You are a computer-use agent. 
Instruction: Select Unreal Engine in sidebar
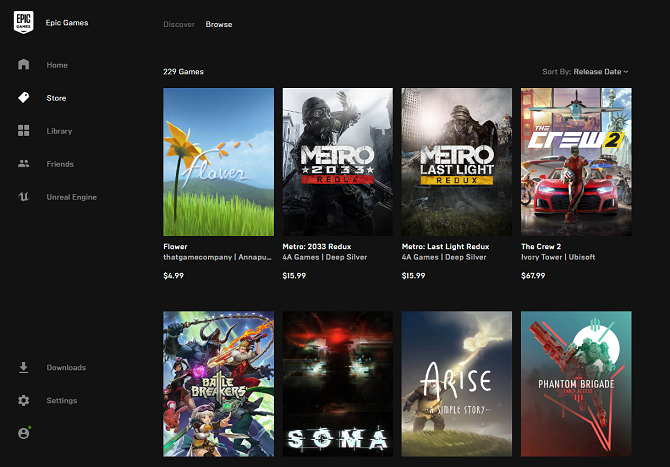pos(71,197)
